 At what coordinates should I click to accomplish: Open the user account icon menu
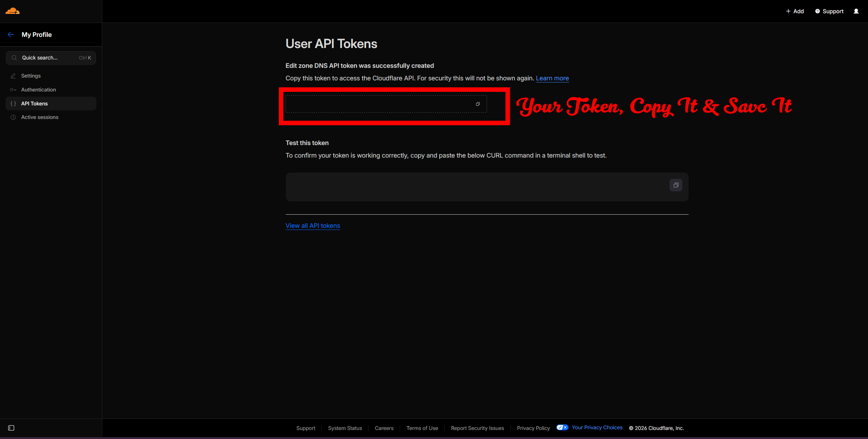[856, 11]
